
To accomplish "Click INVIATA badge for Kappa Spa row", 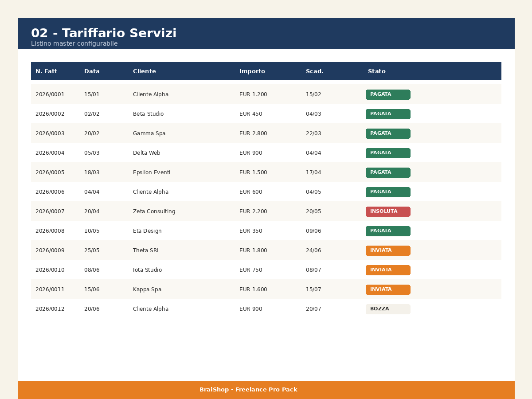I will 388,289.
